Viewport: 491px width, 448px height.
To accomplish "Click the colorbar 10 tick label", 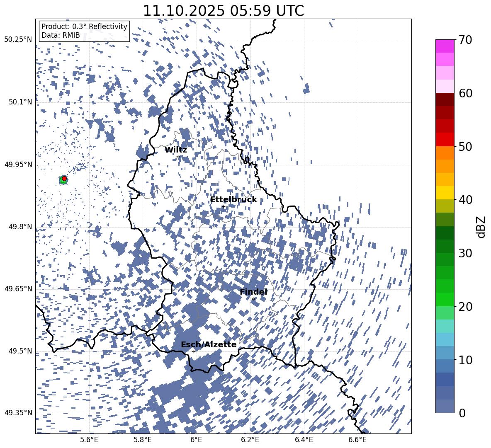I will point(465,360).
